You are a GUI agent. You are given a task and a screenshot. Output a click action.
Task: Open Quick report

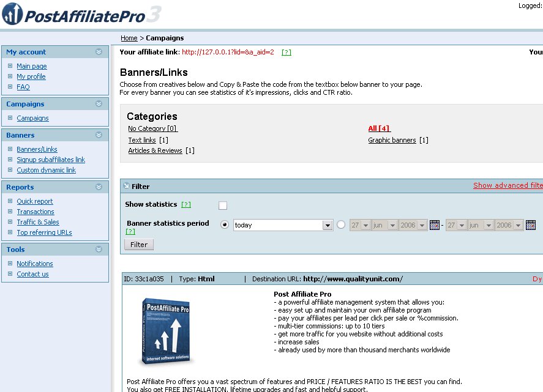click(x=35, y=201)
